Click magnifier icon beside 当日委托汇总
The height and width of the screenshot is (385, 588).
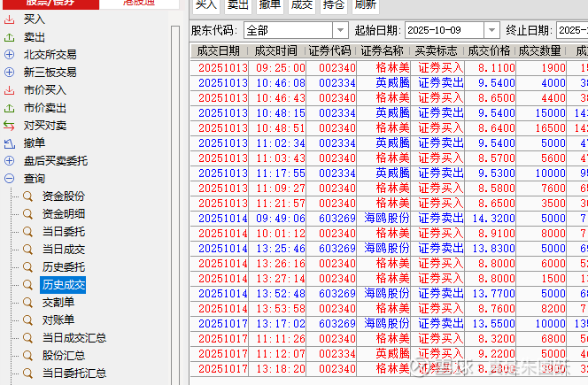(x=27, y=373)
